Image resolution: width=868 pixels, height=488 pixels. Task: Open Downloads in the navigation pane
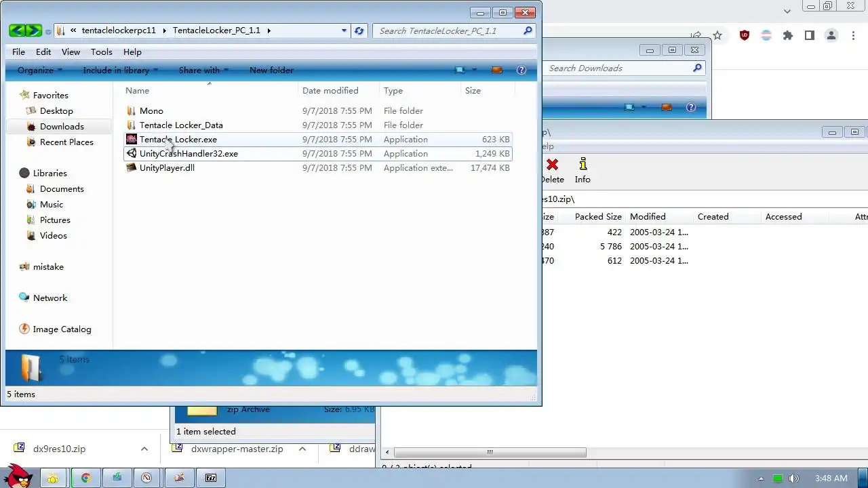point(62,126)
